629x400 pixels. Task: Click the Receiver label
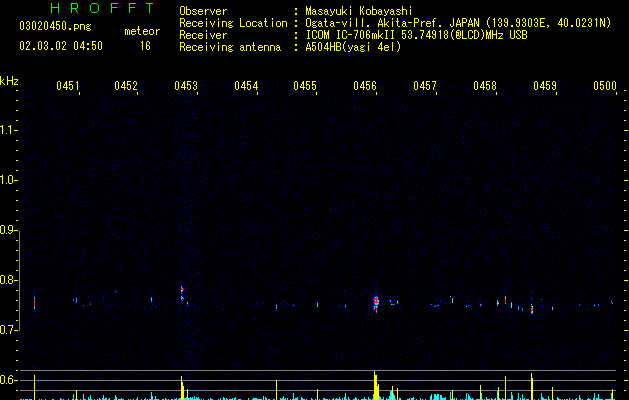(203, 35)
